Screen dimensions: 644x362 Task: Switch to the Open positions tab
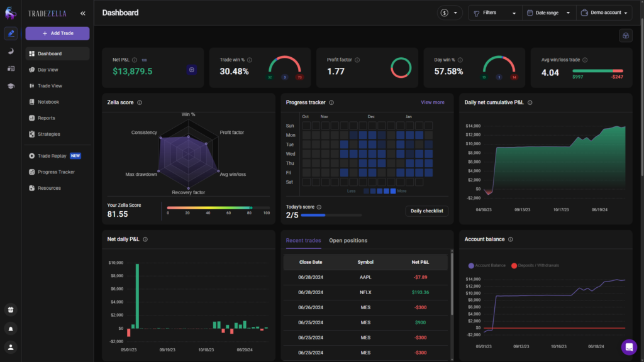pyautogui.click(x=348, y=240)
